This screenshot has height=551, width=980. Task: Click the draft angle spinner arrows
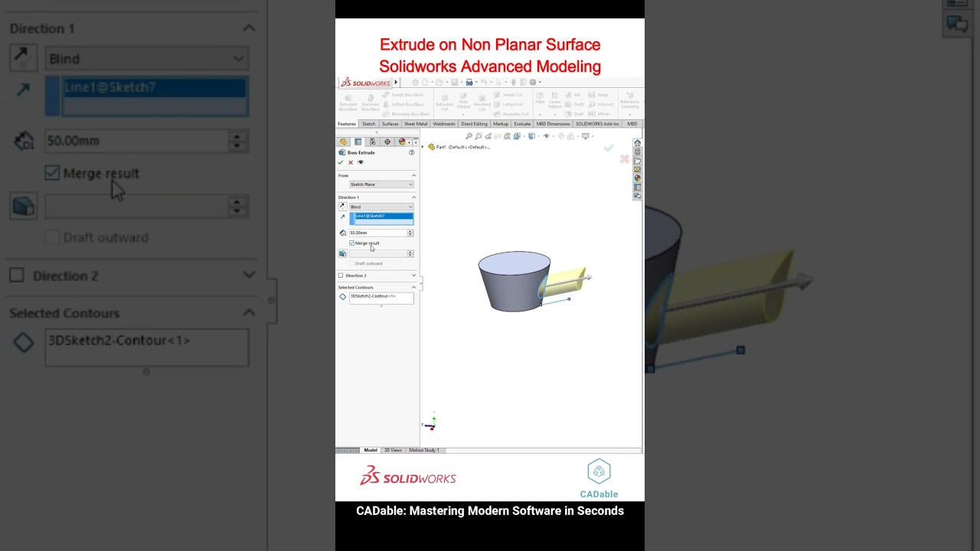point(410,253)
